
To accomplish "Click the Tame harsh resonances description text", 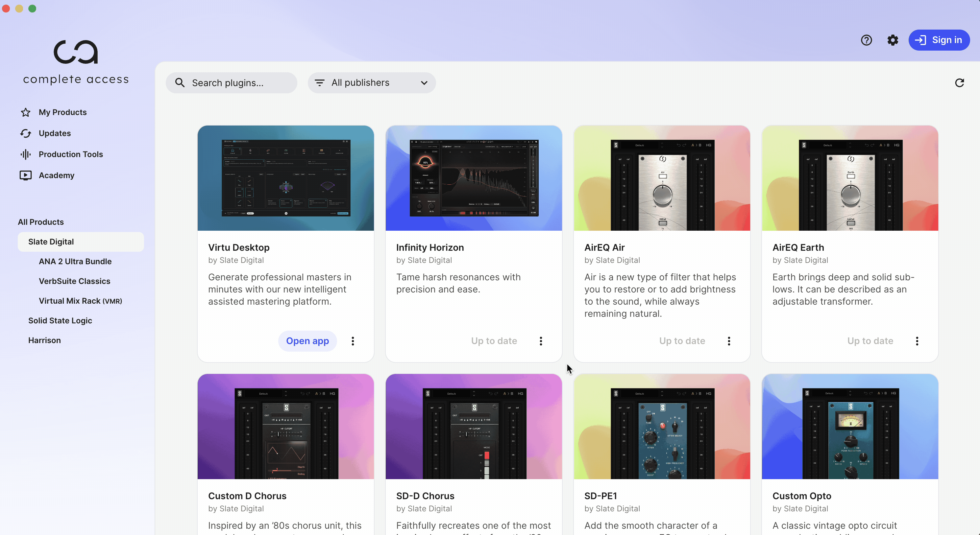I will (458, 283).
